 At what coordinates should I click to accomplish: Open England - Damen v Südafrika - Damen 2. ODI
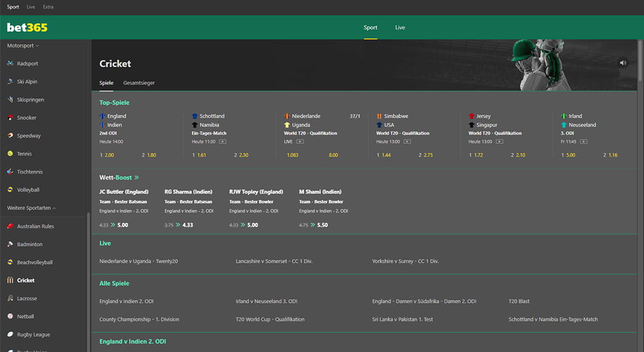point(424,302)
